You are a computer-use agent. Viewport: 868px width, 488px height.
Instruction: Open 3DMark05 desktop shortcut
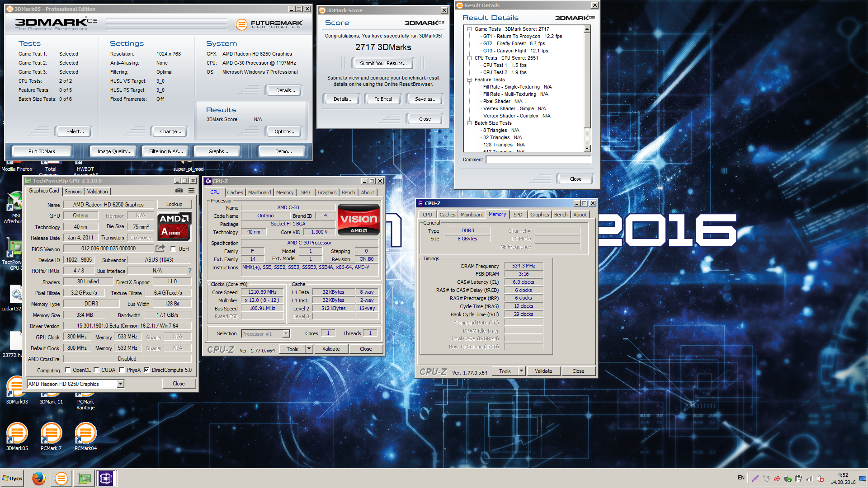17,436
